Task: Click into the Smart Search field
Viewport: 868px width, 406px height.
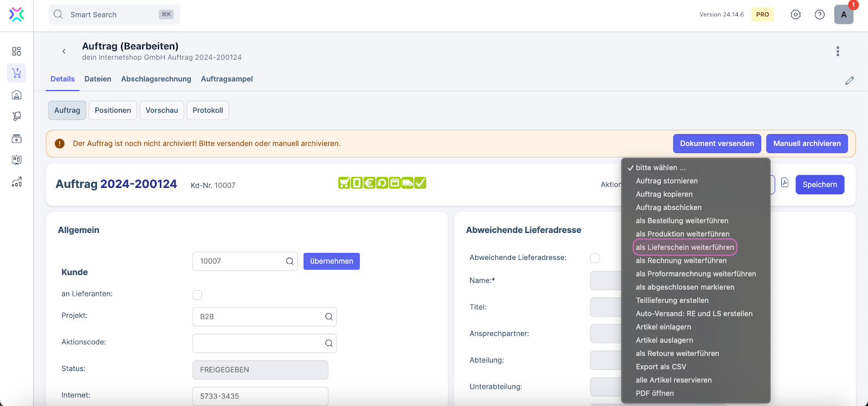Action: click(x=114, y=15)
